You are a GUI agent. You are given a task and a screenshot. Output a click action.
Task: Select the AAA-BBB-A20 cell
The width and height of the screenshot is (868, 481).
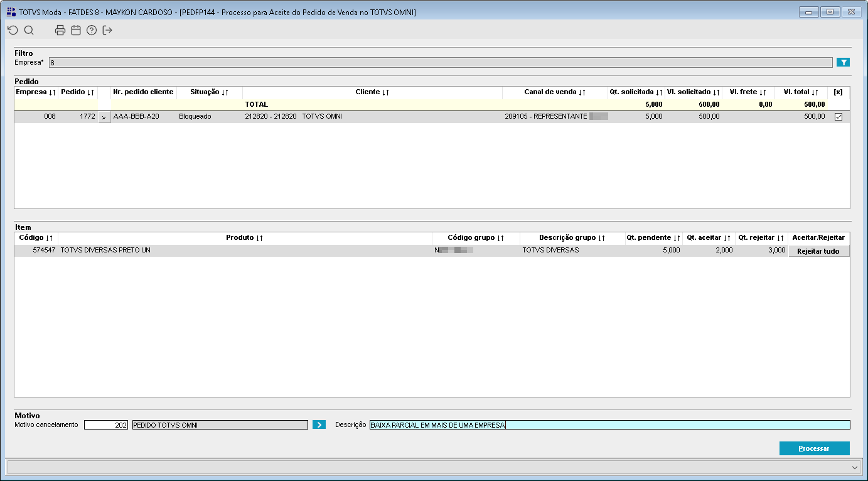click(x=144, y=117)
